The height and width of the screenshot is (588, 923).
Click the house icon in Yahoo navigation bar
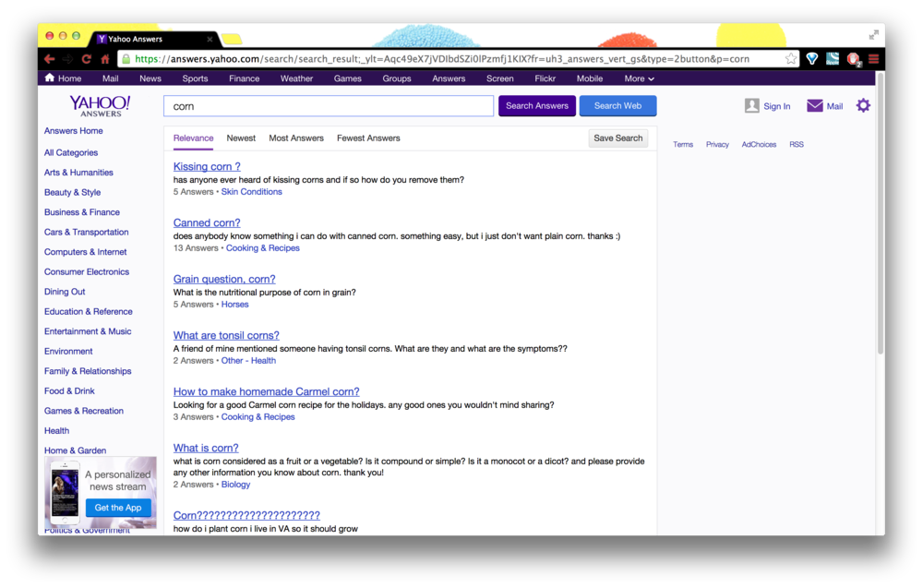pos(50,78)
